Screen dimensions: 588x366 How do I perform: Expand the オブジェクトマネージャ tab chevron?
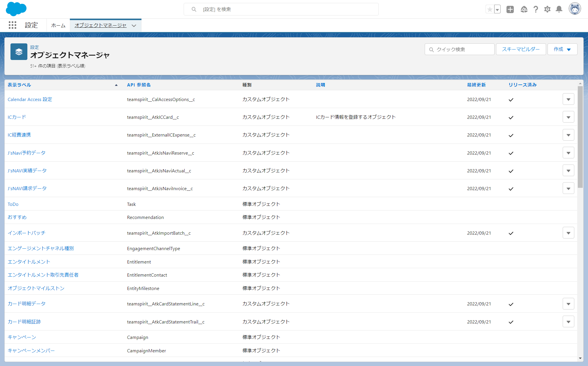tap(134, 26)
